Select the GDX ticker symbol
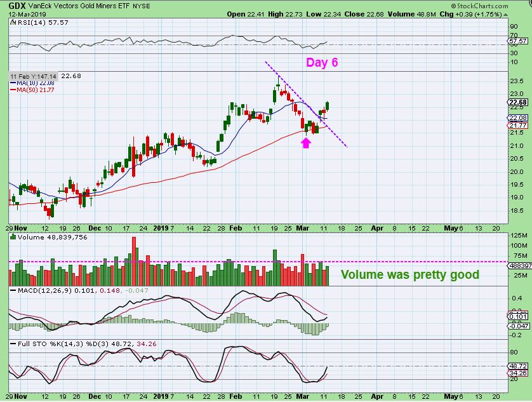The width and height of the screenshot is (532, 402). point(17,6)
